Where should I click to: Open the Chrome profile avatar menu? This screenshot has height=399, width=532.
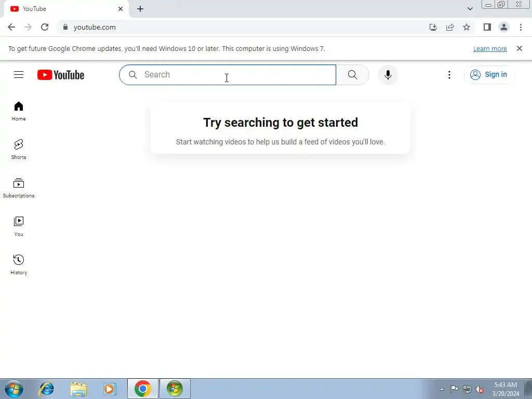click(504, 27)
